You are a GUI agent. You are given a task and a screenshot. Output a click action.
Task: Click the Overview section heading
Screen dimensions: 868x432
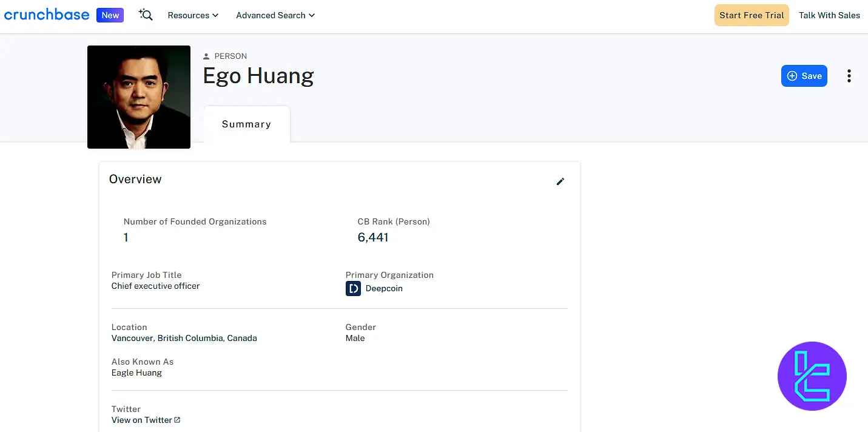pos(135,179)
